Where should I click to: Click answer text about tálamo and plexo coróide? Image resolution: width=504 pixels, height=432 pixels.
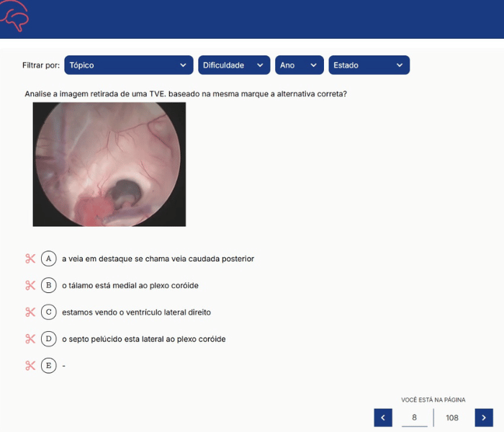[130, 285]
